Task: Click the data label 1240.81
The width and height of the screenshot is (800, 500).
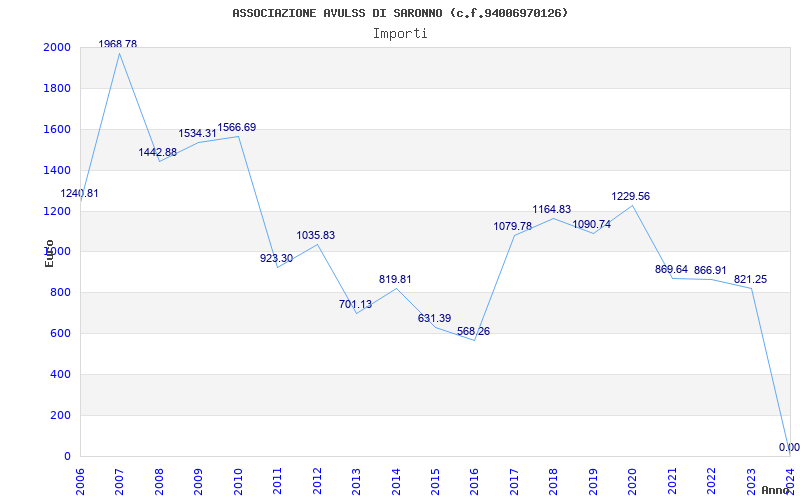Action: coord(80,193)
